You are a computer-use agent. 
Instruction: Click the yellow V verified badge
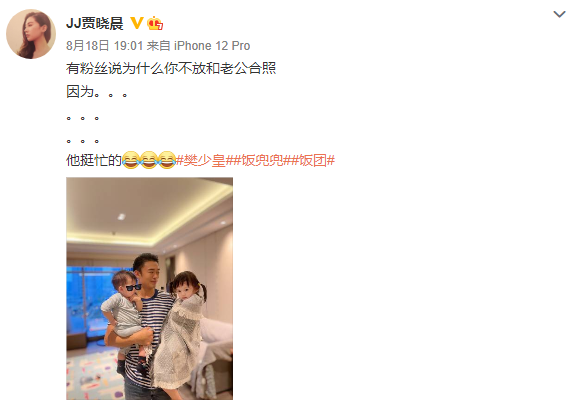point(136,23)
